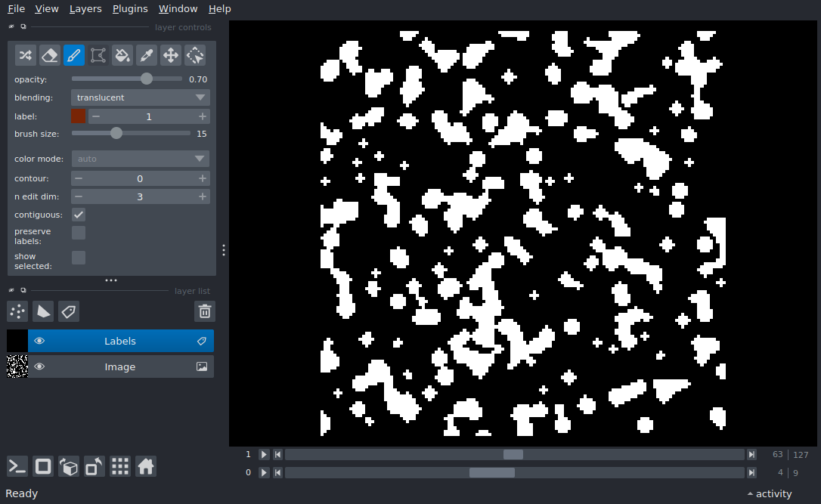Select the paint brush tool
The image size is (821, 504).
click(74, 55)
